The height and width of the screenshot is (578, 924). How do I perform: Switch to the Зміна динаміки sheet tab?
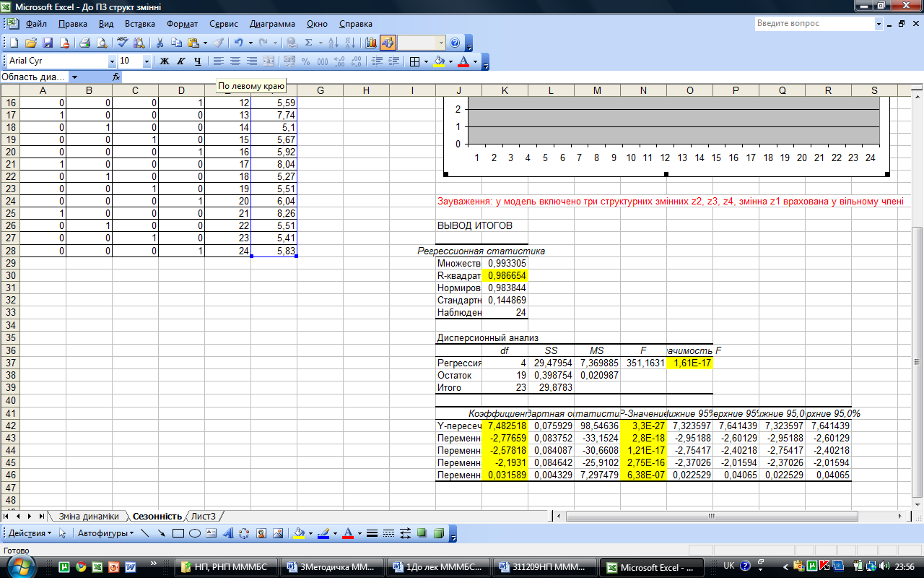point(88,516)
